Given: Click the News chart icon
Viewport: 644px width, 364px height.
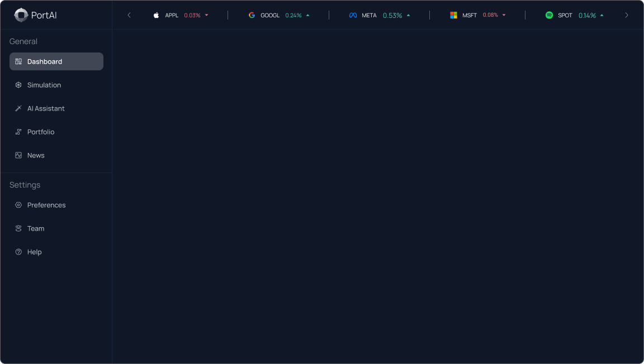Looking at the screenshot, I should 18,155.
